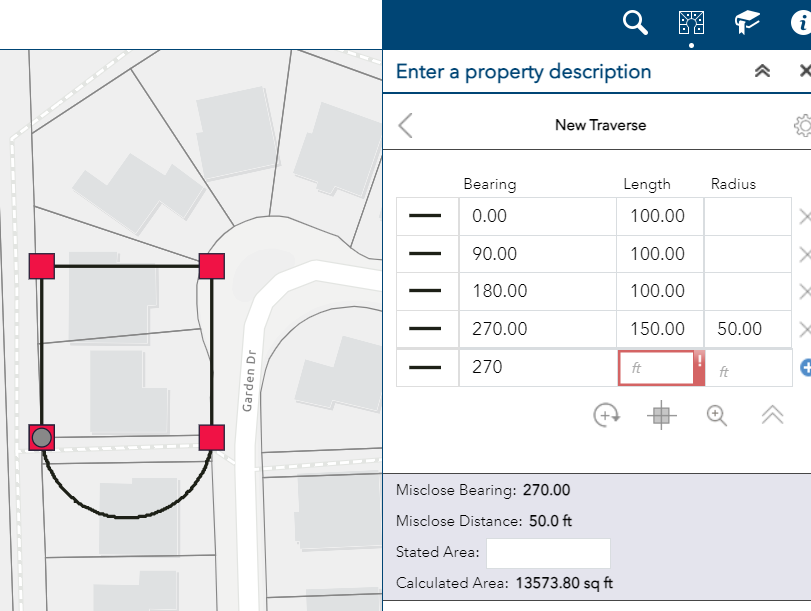
Task: Click the Misclose Distance 50.0 ft value
Action: 550,521
